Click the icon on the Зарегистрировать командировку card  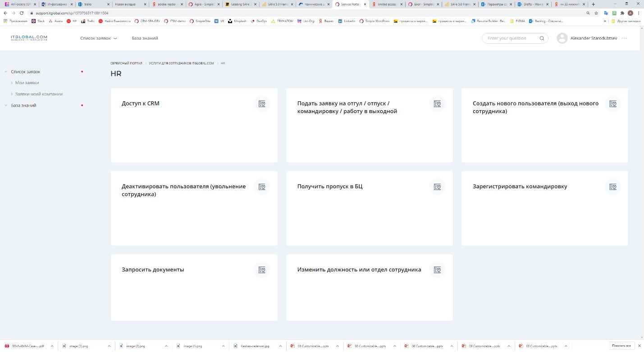pyautogui.click(x=612, y=187)
